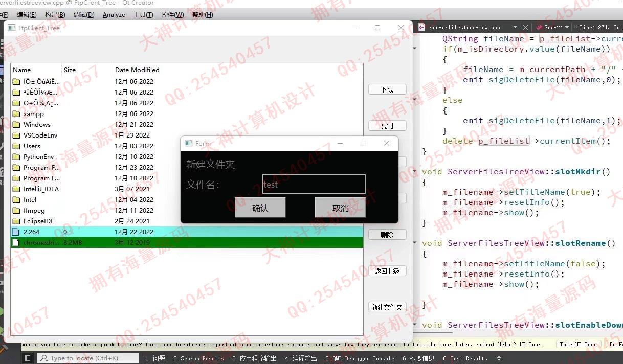Click the ffmpeg folder icon
Screen dimensions: 623x364
[16, 211]
